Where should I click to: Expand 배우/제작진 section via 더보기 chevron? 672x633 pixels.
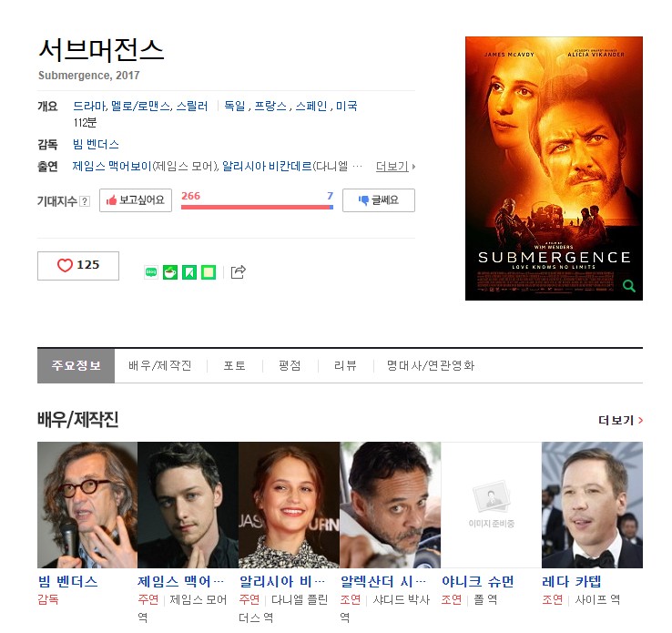tap(621, 420)
